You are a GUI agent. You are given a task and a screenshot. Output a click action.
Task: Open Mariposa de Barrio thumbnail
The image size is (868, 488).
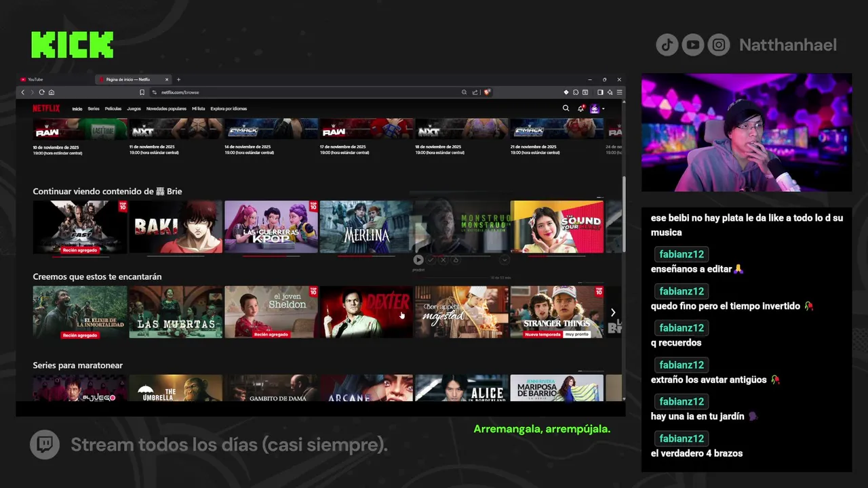pos(557,388)
